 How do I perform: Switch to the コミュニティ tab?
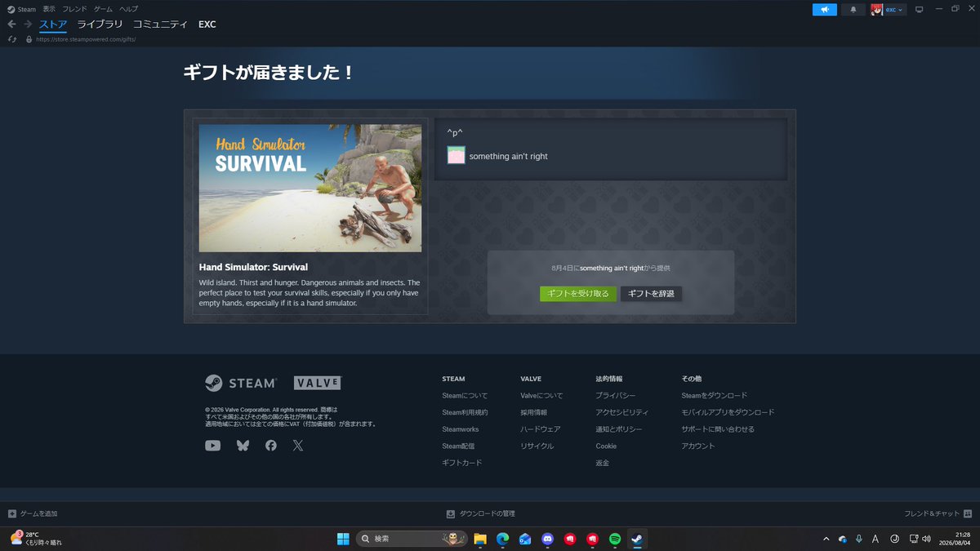pyautogui.click(x=160, y=24)
